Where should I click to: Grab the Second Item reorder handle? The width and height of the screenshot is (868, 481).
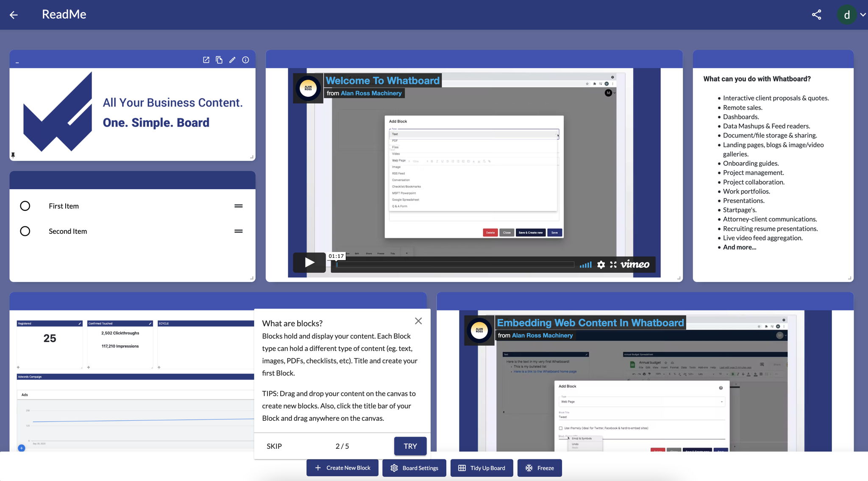pos(239,231)
